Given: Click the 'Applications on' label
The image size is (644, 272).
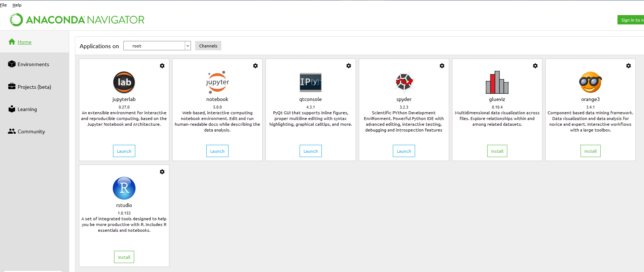Looking at the screenshot, I should 99,46.
